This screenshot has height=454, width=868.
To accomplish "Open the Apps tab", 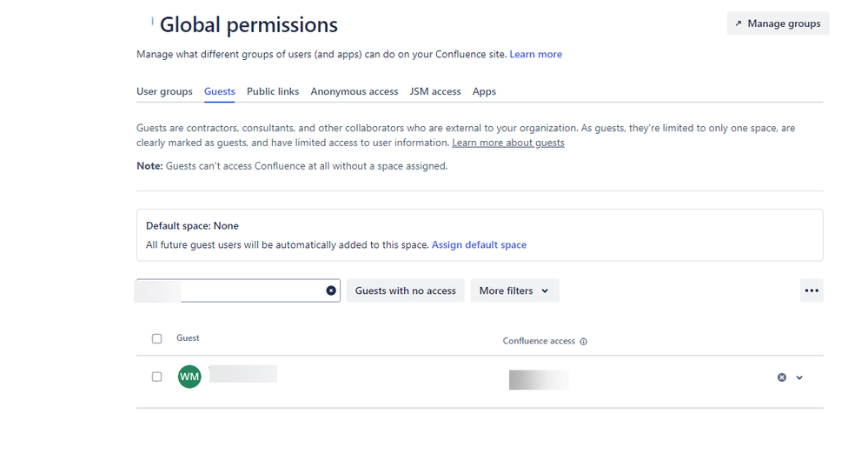I will tap(484, 91).
